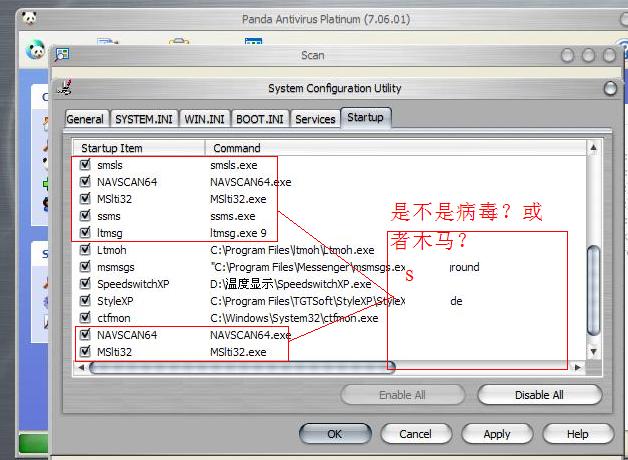Uncheck NAVSCAN64 listed just under smsls
Viewport: 628px width, 460px height.
pyautogui.click(x=85, y=181)
